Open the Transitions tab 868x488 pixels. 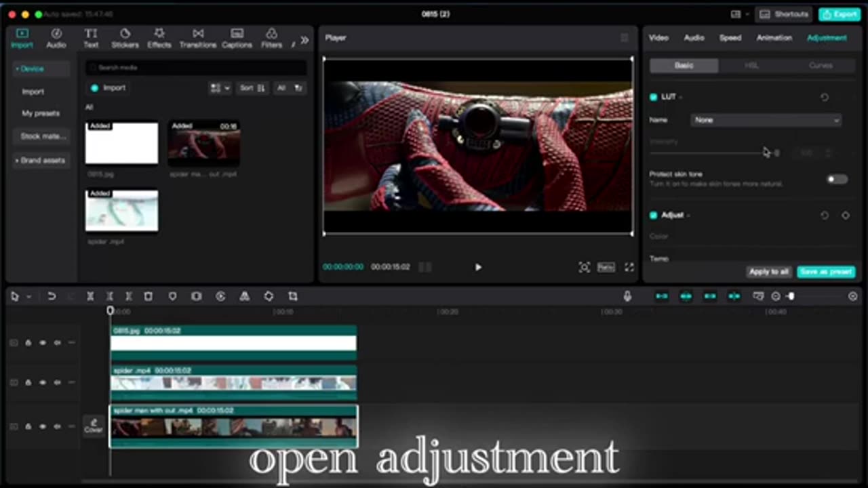point(198,38)
